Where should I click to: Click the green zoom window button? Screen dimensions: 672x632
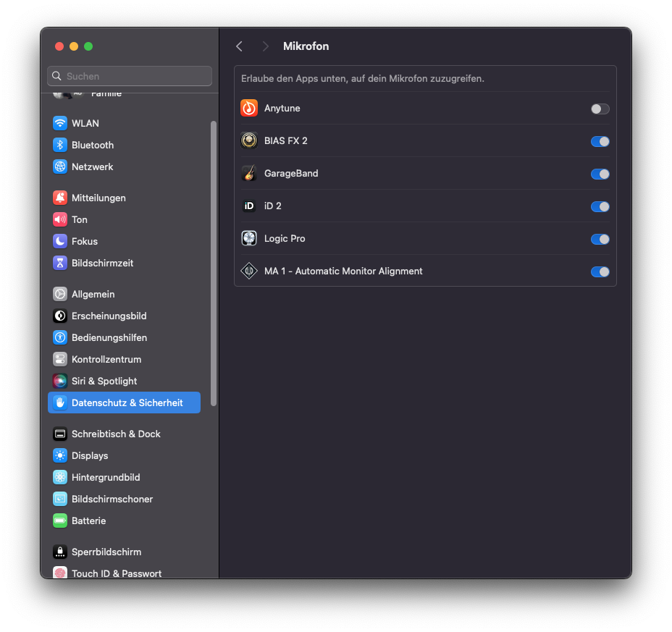(x=88, y=46)
